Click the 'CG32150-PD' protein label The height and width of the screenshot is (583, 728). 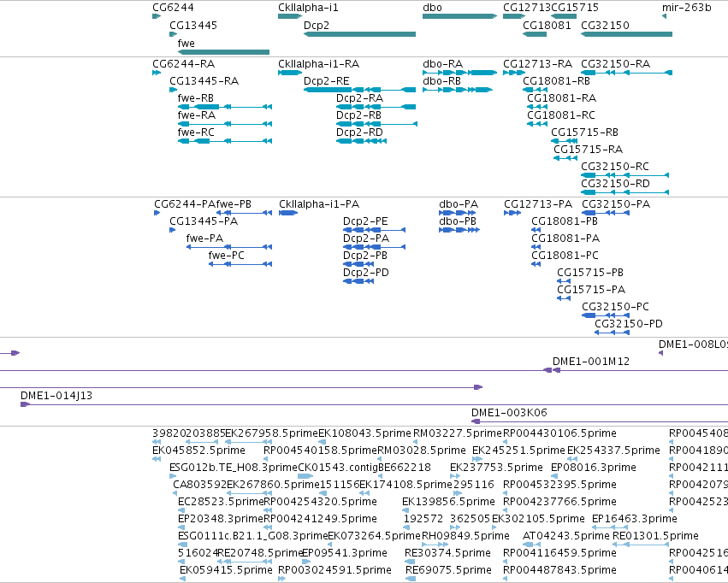[629, 324]
